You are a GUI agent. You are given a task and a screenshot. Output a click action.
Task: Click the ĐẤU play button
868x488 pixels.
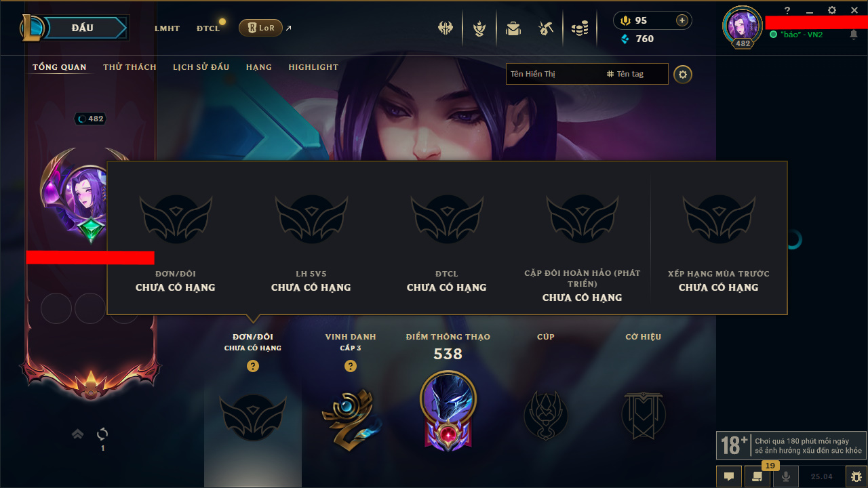[x=81, y=28]
